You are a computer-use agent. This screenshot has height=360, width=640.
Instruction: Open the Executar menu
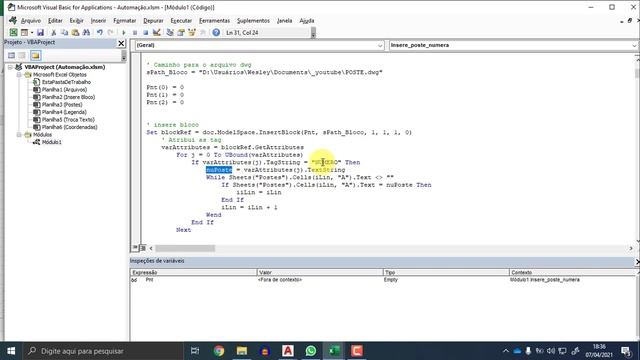click(181, 21)
